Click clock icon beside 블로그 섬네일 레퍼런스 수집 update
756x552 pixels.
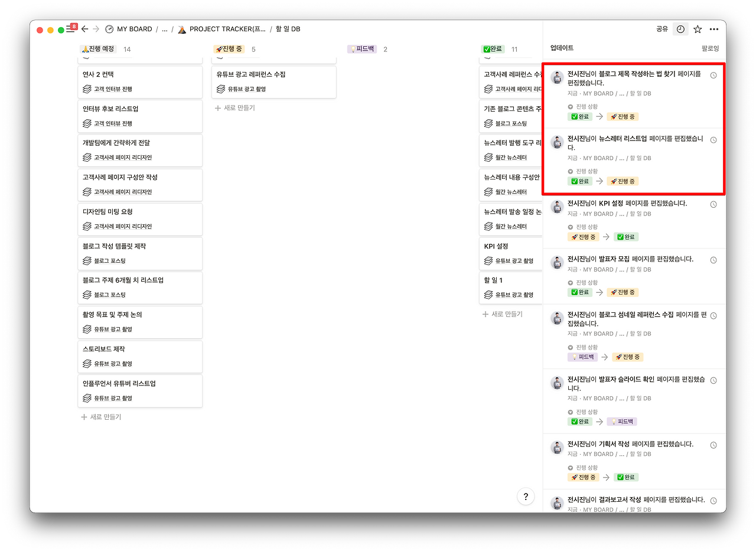pyautogui.click(x=713, y=316)
